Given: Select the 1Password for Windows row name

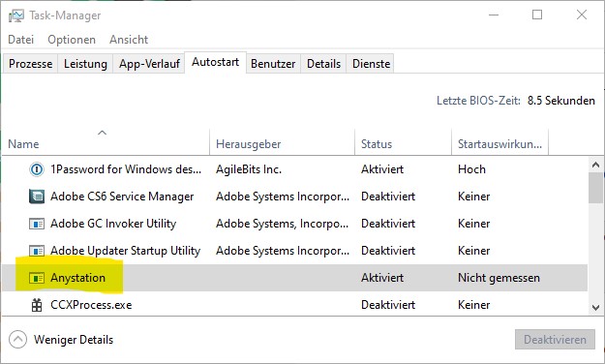Looking at the screenshot, I should click(x=126, y=169).
